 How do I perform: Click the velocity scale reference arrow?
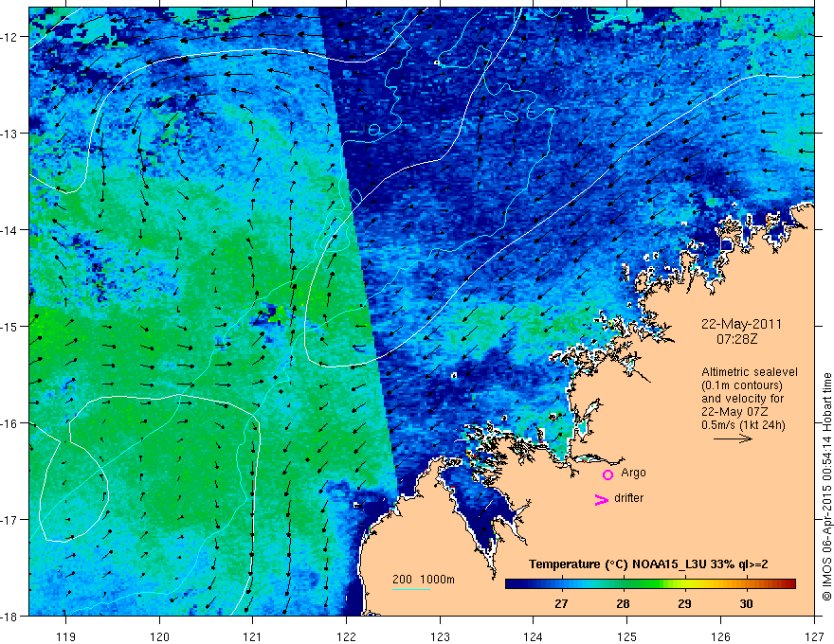pyautogui.click(x=733, y=438)
